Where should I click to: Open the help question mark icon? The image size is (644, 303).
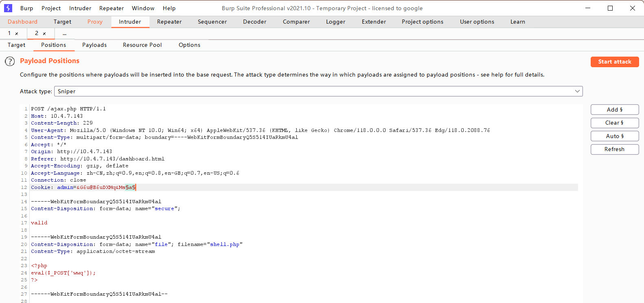coord(10,61)
